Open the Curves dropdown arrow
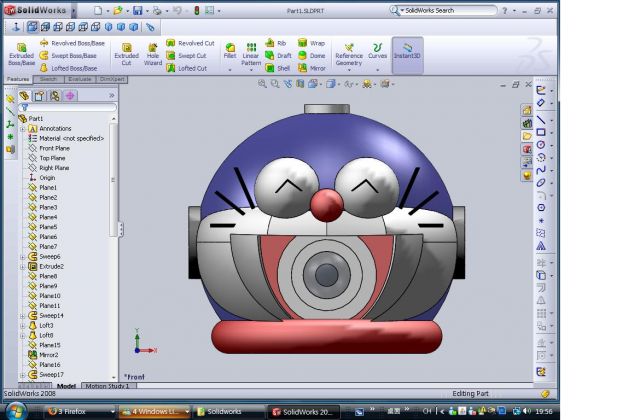 coord(378,70)
